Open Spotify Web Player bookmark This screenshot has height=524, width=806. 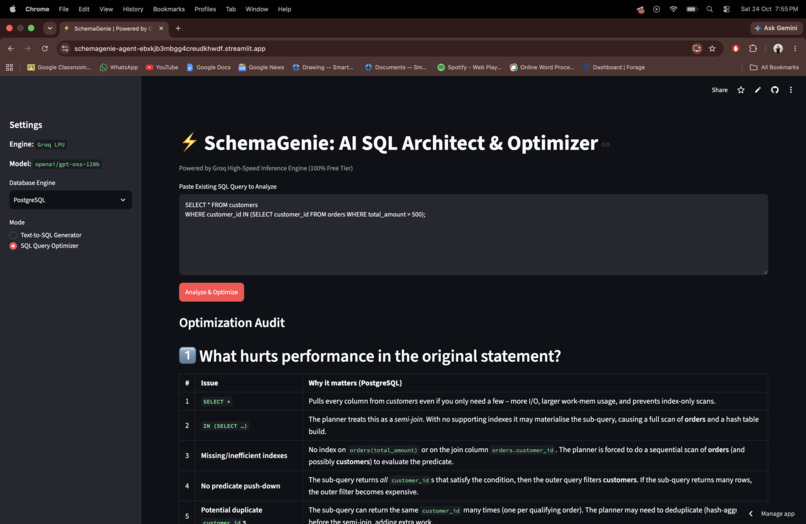[x=469, y=67]
